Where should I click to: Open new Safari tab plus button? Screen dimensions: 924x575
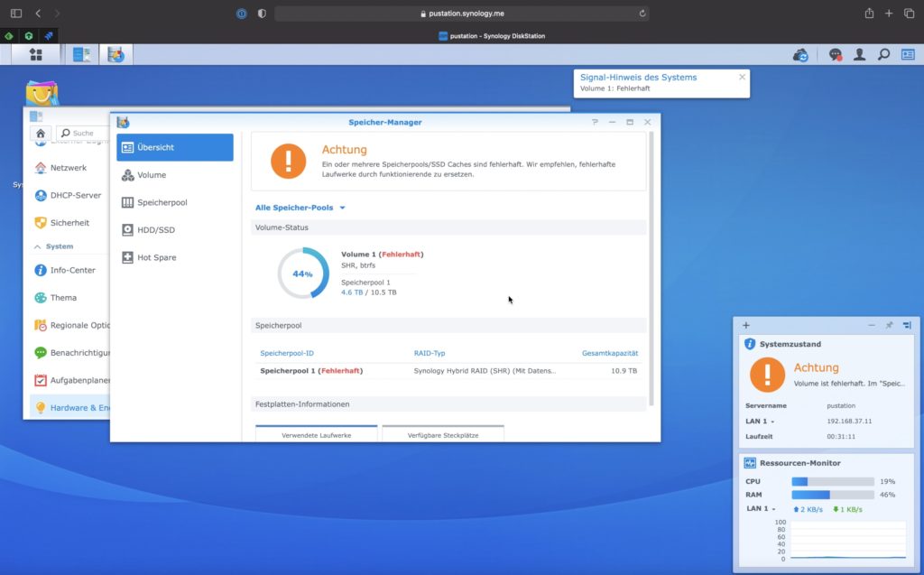coord(889,13)
